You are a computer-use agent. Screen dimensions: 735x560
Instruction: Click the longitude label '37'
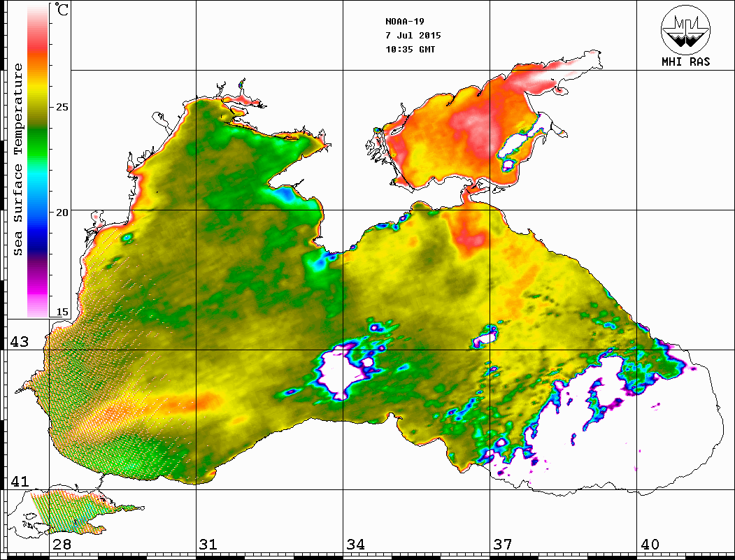[x=503, y=545]
